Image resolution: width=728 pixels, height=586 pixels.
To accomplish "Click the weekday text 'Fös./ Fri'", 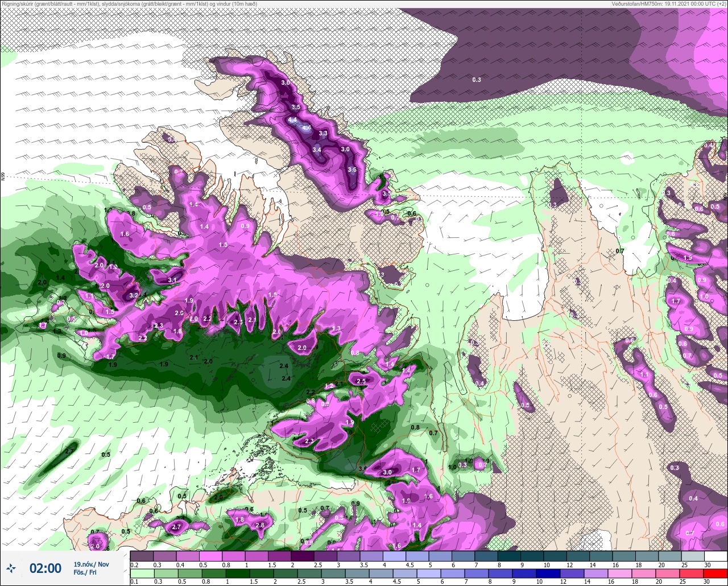I will [x=85, y=572].
